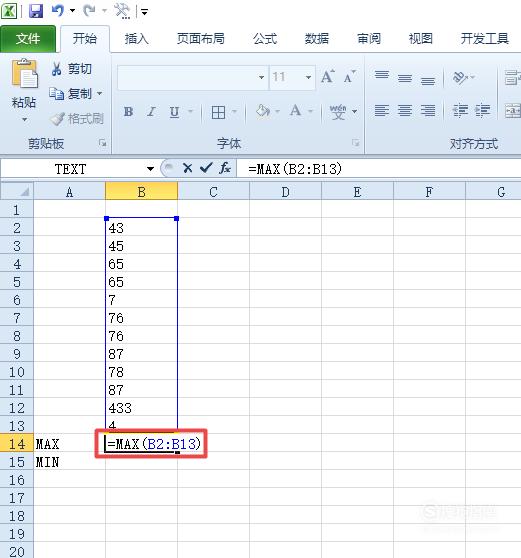Screen dimensions: 521x558
Task: Align cell text right
Action: pyautogui.click(x=427, y=111)
